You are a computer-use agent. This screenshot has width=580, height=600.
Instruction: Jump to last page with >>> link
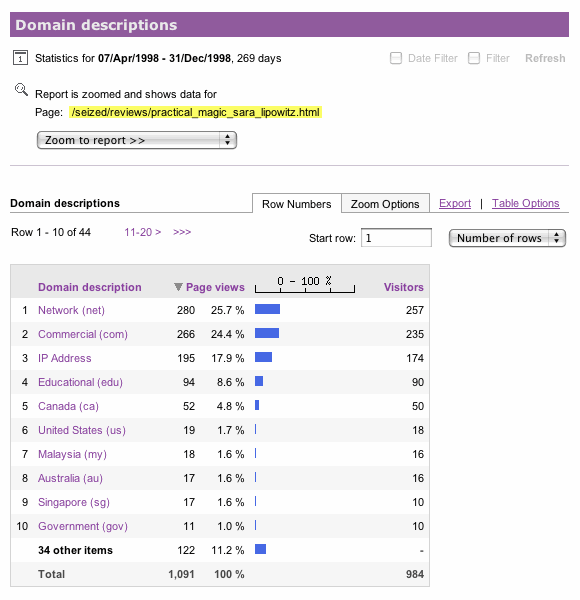click(x=182, y=232)
